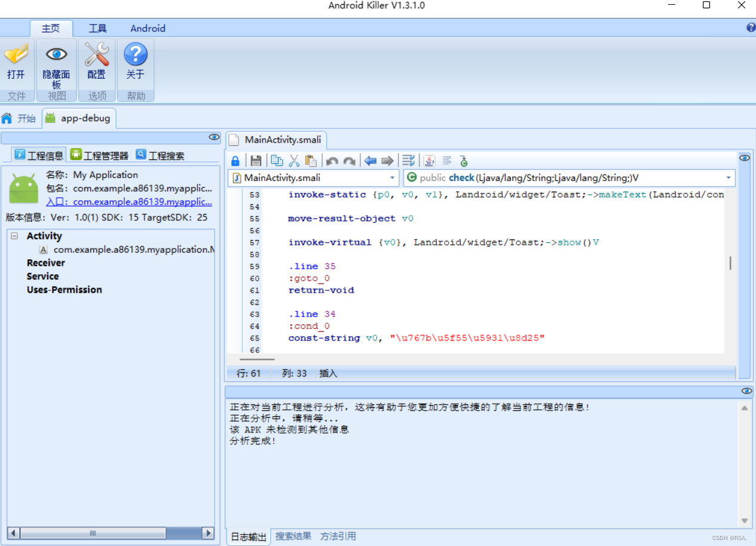
Task: Click the log panel scroll-down arrow
Action: (745, 521)
